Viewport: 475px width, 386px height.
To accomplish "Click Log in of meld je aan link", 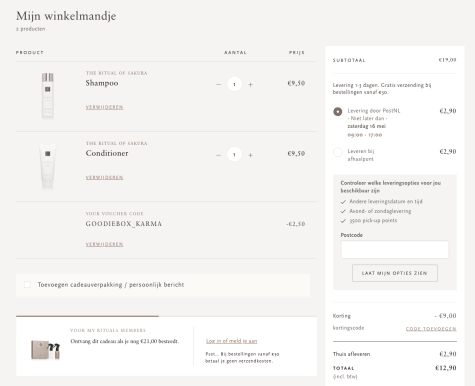I will pyautogui.click(x=231, y=341).
